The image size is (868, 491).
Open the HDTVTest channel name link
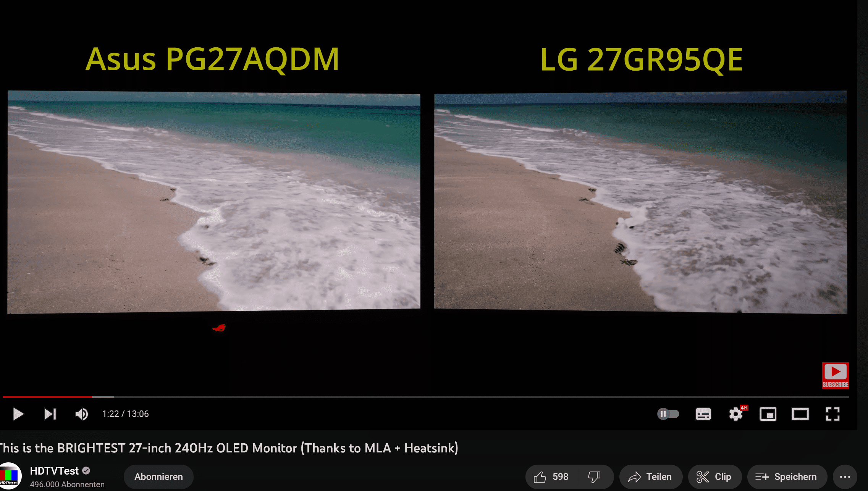(x=54, y=471)
